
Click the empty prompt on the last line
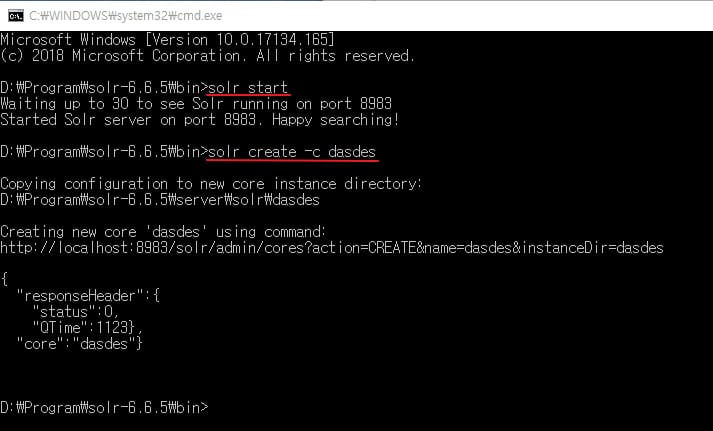104,407
